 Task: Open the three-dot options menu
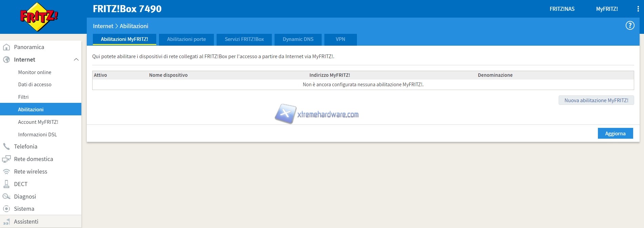click(638, 9)
